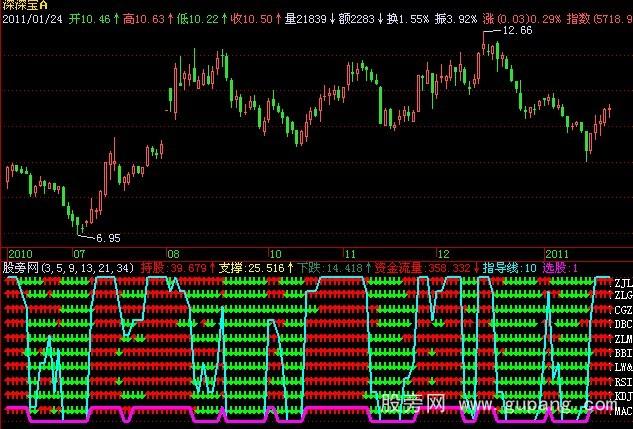Select the BBI signal row label
The height and width of the screenshot is (429, 633).
[x=622, y=353]
